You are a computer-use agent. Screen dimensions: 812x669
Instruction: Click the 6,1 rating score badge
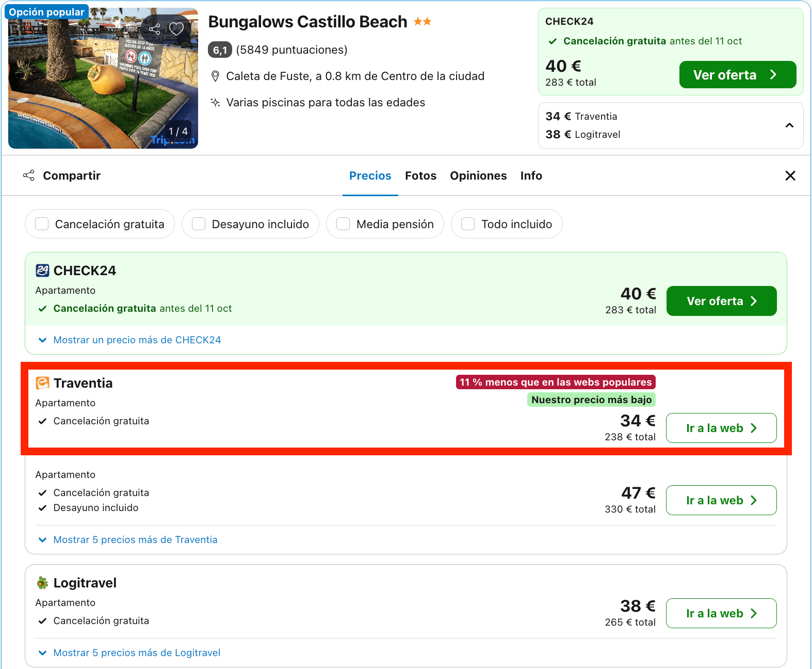[x=220, y=50]
